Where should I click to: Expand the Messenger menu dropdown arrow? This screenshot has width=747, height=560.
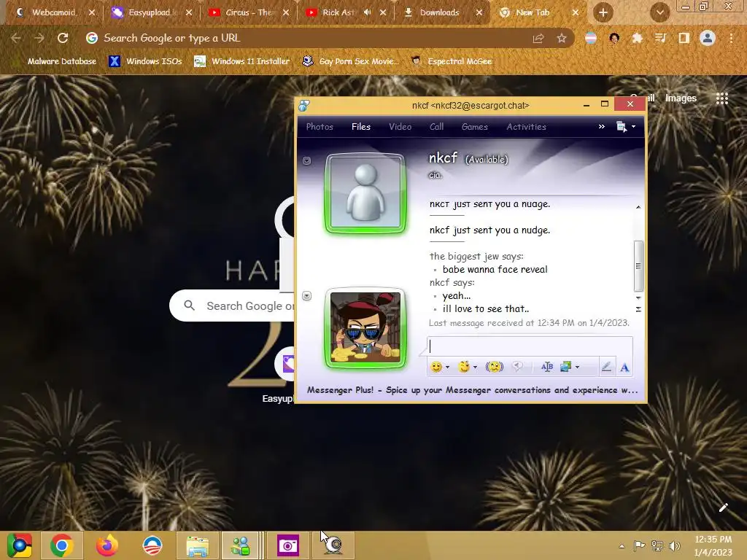(634, 127)
